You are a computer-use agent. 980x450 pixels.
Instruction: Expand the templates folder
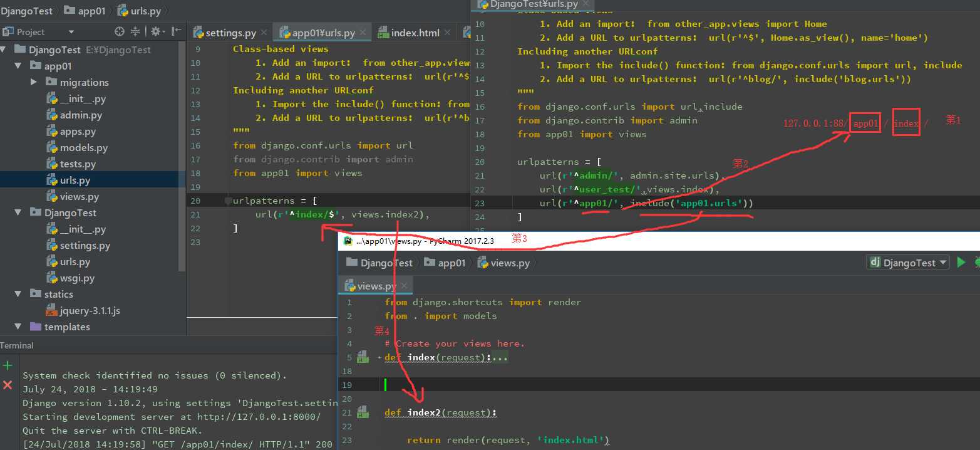click(x=18, y=327)
